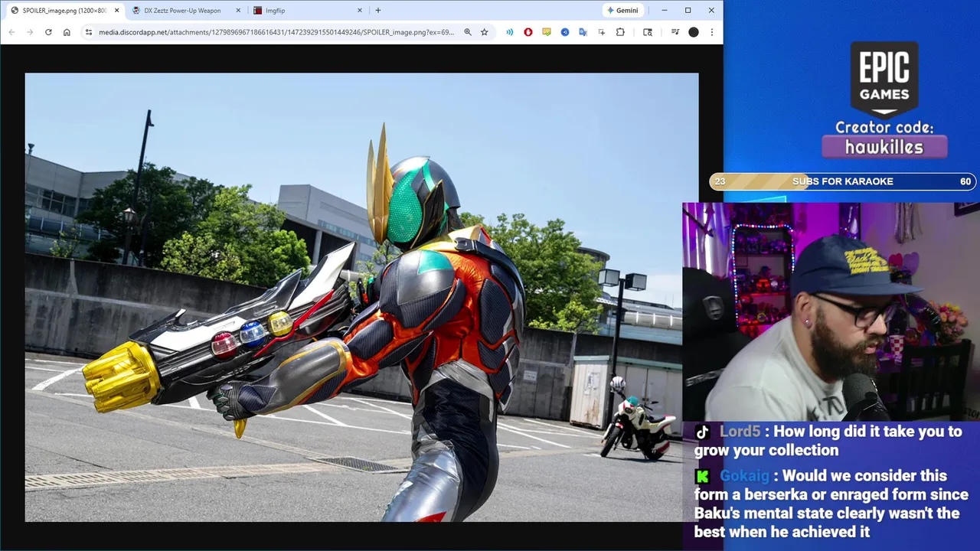Open the tab search screen icon
Image resolution: width=980 pixels, height=551 pixels.
(x=648, y=32)
